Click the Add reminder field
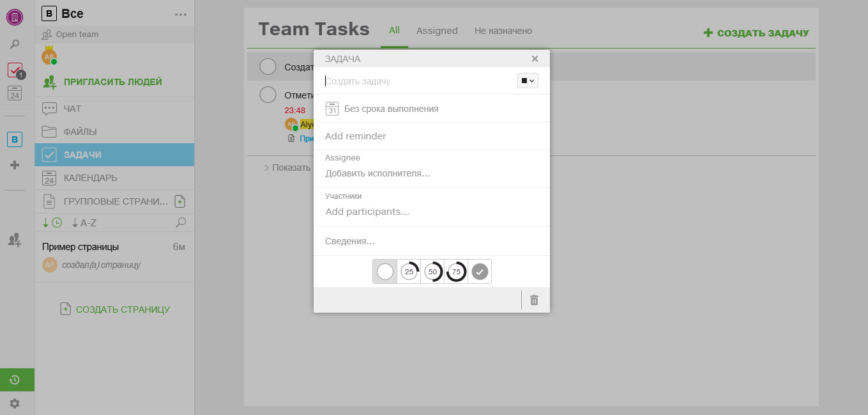This screenshot has height=415, width=868. (x=356, y=136)
